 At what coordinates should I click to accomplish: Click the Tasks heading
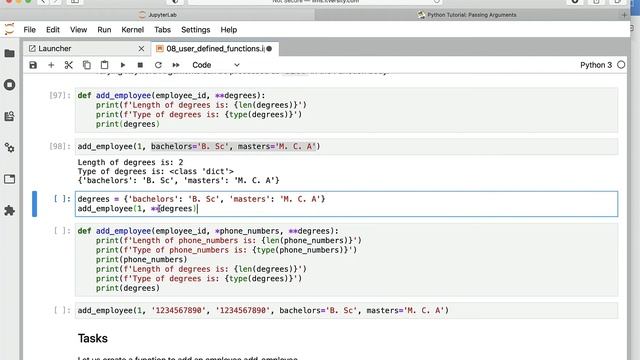[93, 338]
